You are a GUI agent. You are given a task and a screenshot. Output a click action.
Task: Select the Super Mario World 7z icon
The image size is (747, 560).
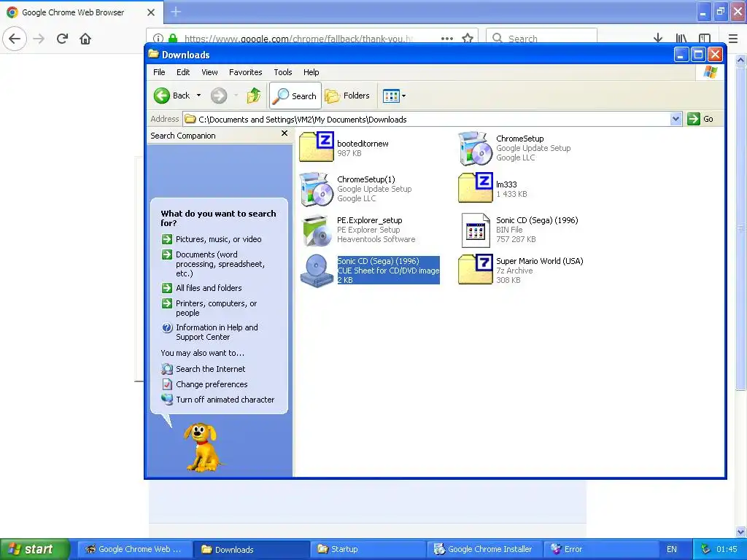[x=476, y=270]
